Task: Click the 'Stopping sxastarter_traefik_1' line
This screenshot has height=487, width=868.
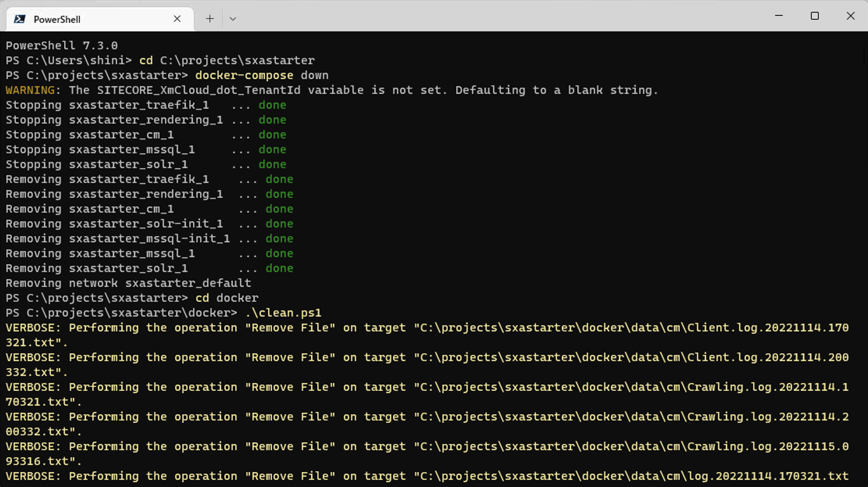Action: (x=146, y=105)
